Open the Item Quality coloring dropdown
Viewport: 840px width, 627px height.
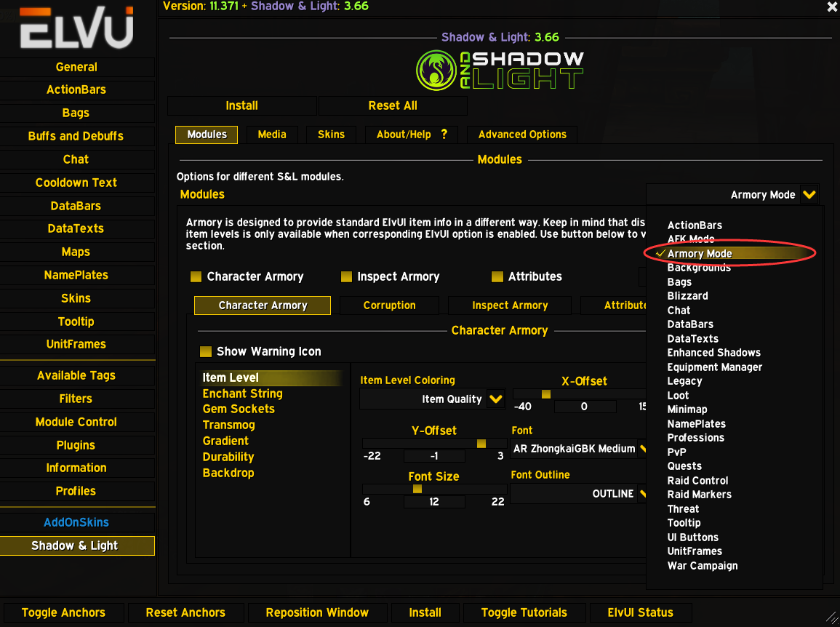(497, 399)
